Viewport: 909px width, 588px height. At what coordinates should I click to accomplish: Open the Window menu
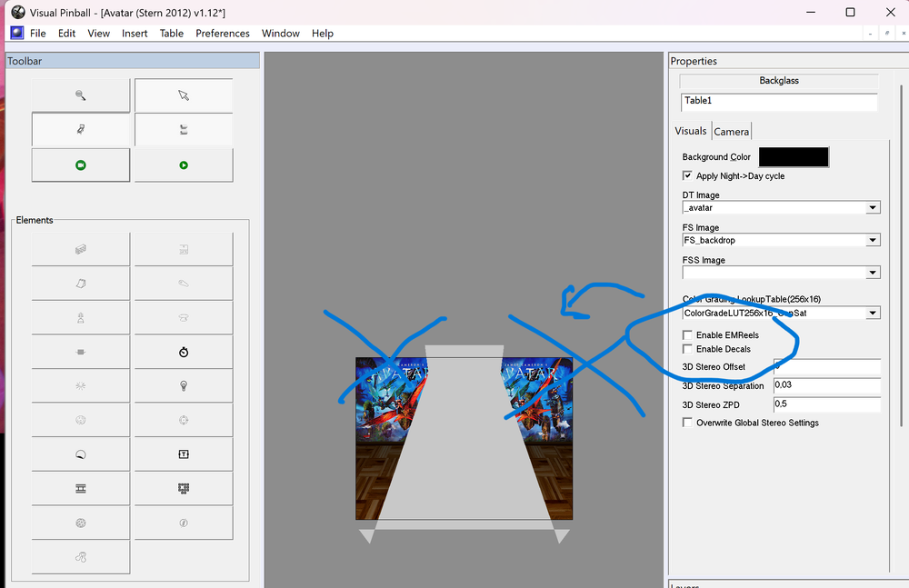[281, 34]
